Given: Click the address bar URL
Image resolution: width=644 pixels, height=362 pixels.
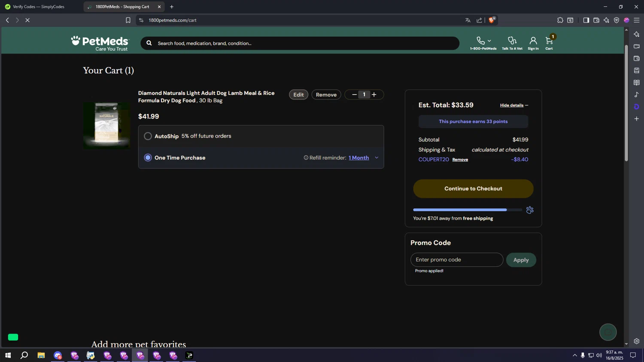Looking at the screenshot, I should (173, 20).
